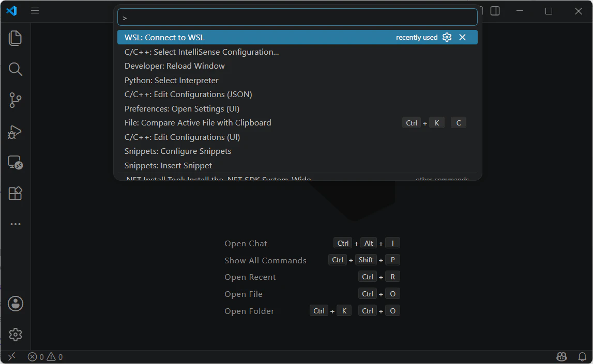Click the Open File shortcut text
The width and height of the screenshot is (593, 364).
[244, 294]
